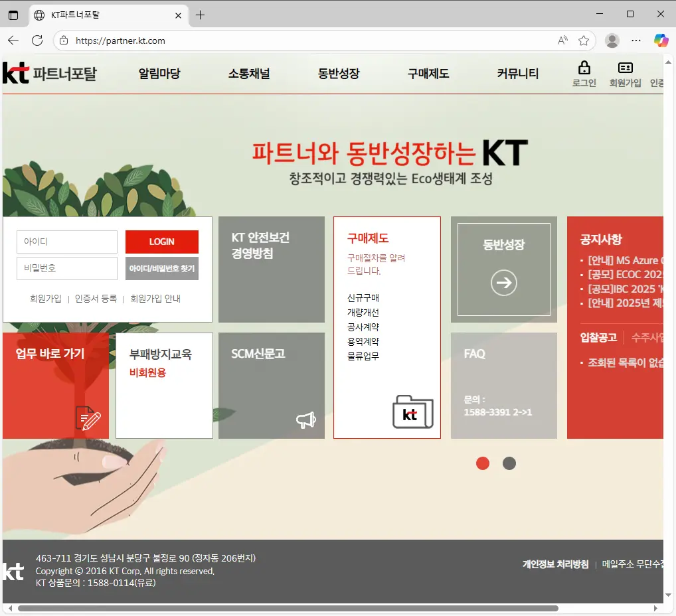Refresh the page with the reload icon

pyautogui.click(x=37, y=40)
